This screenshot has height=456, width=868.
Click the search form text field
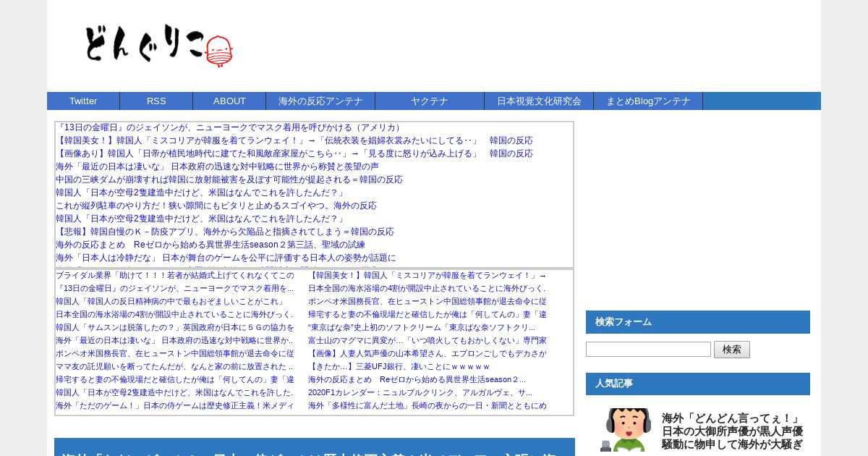(648, 350)
